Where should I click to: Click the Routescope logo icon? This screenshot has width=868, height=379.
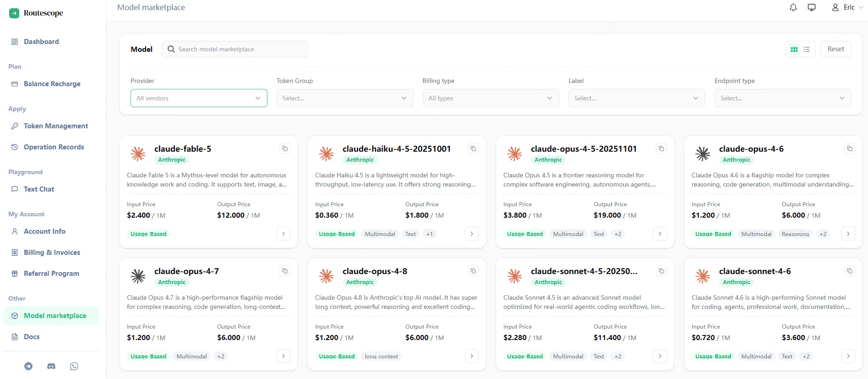[14, 13]
